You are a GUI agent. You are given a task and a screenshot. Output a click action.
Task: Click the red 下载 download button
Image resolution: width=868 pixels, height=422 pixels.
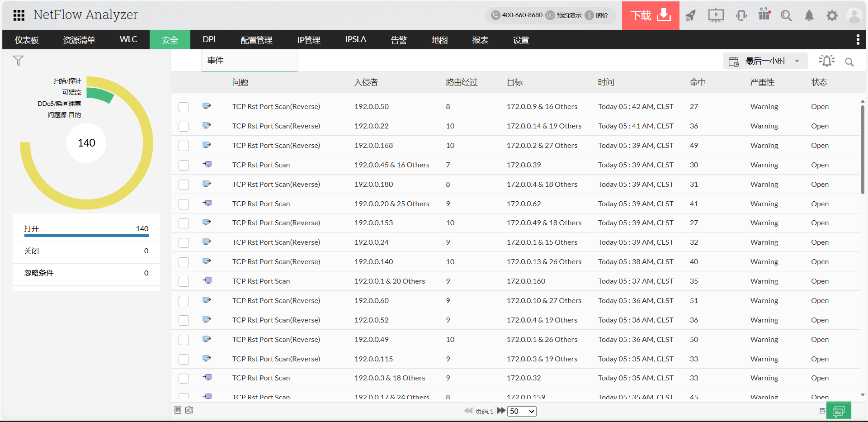tap(650, 15)
